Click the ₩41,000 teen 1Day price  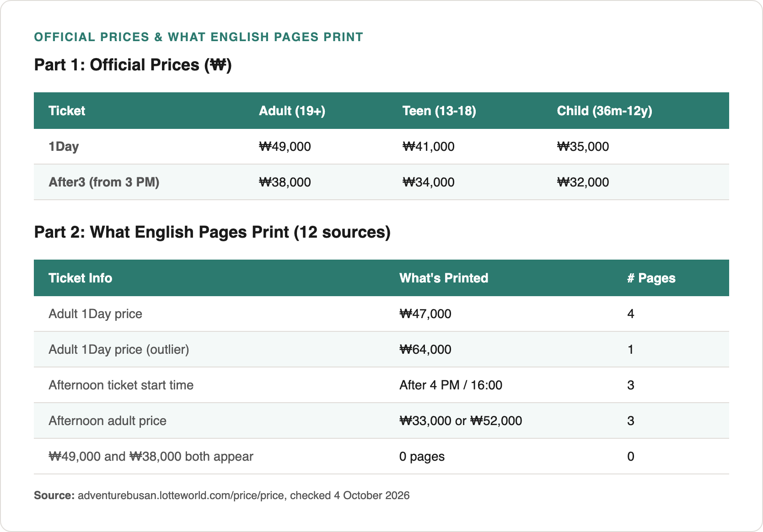(x=429, y=146)
